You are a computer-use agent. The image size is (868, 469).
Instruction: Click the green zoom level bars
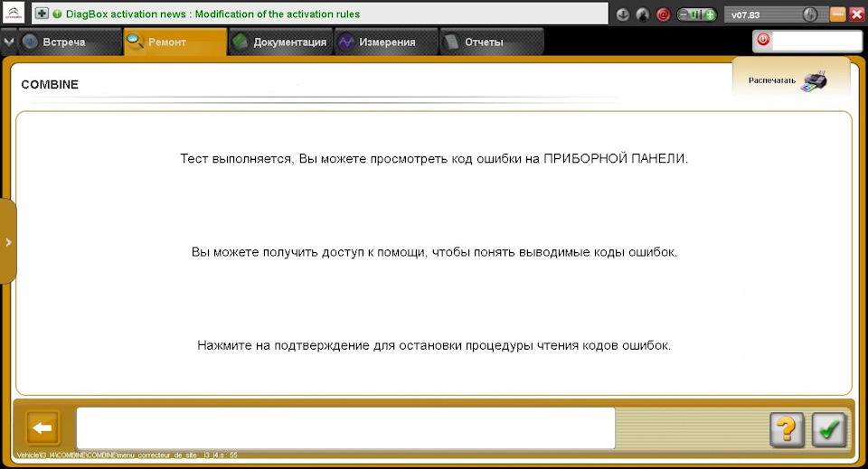point(696,15)
